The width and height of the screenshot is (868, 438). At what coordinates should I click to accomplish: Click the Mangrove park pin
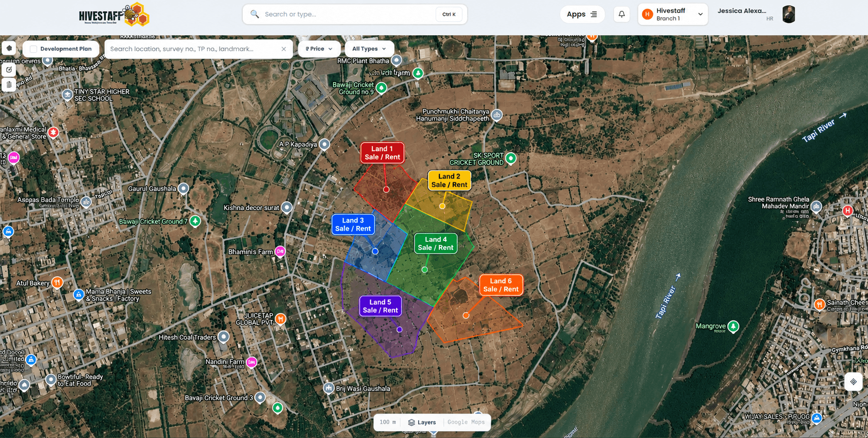[x=733, y=326]
